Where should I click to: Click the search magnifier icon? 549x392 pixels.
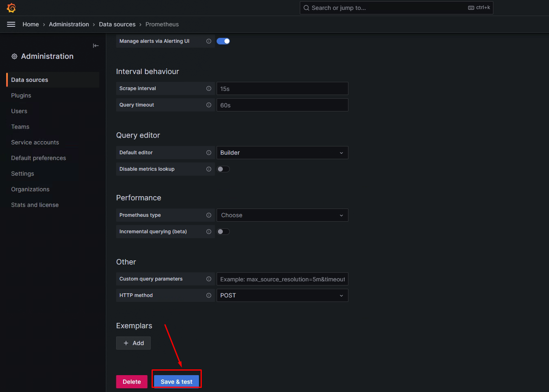tap(306, 8)
